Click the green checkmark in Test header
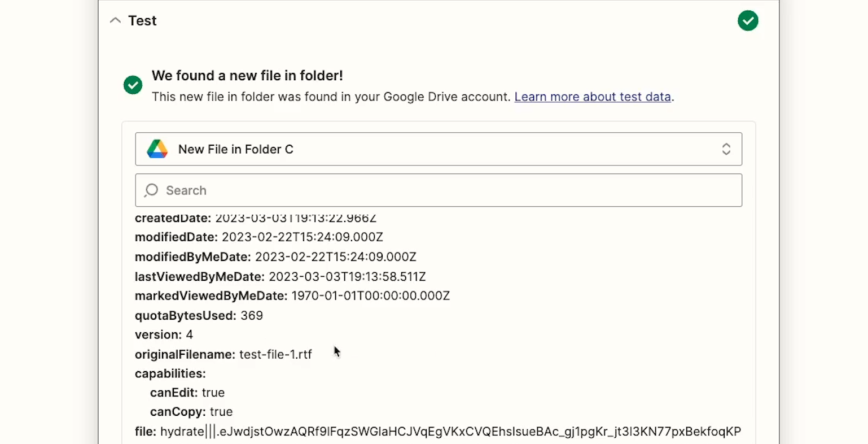 [x=748, y=21]
